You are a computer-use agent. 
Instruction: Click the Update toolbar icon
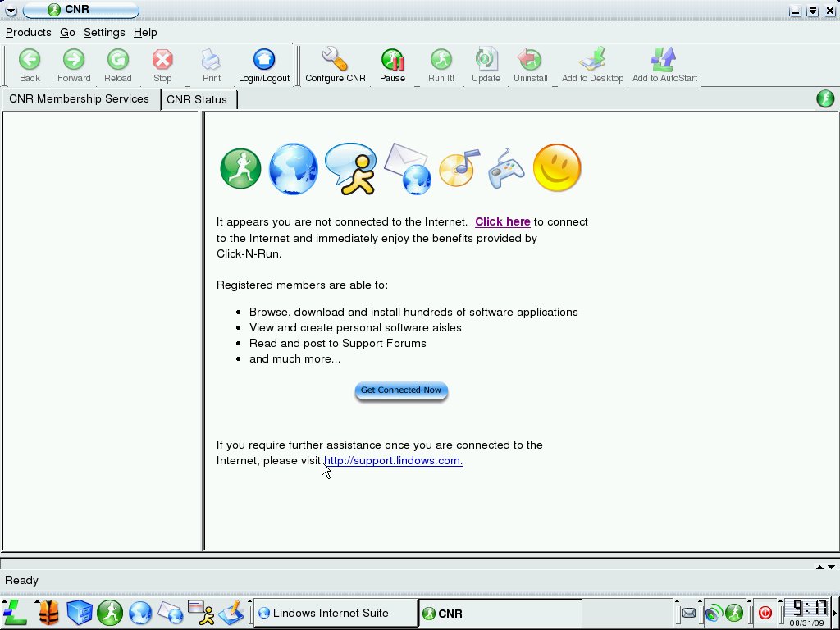[x=486, y=66]
